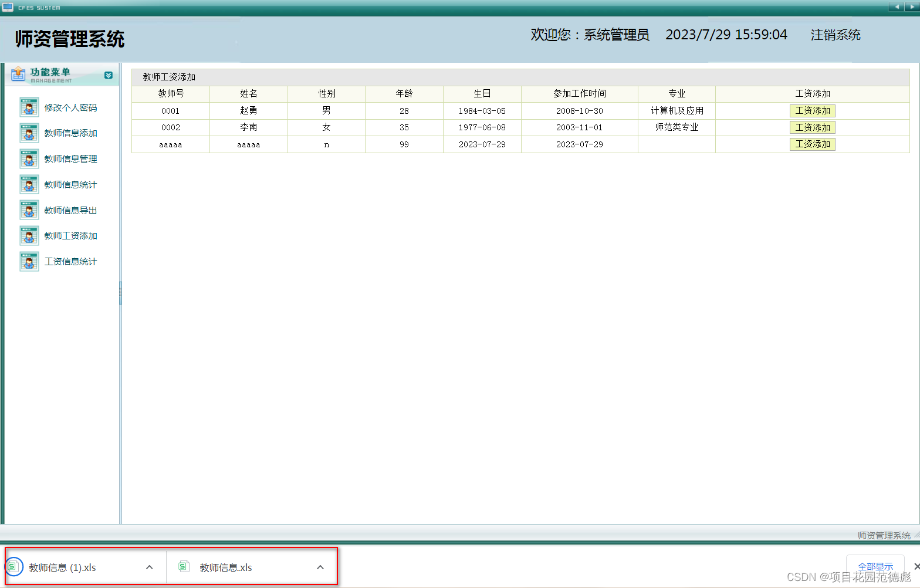This screenshot has height=588, width=920.
Task: Open 工资信息统计 menu item
Action: tap(71, 262)
